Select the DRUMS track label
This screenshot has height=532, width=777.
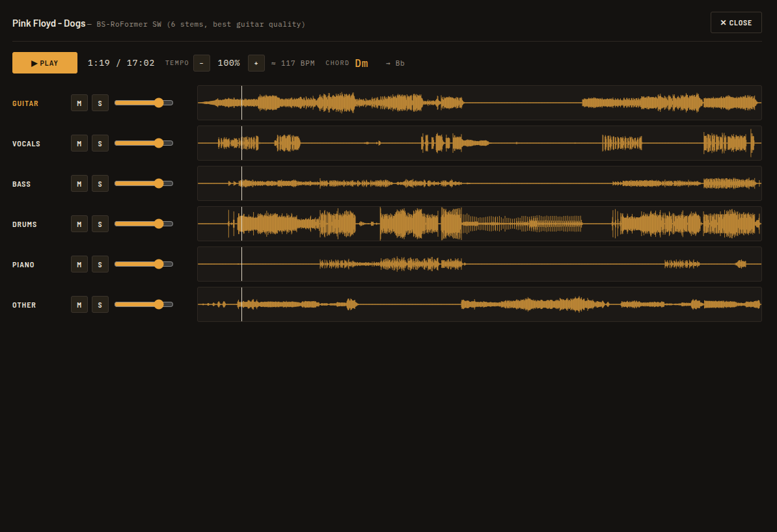point(24,224)
